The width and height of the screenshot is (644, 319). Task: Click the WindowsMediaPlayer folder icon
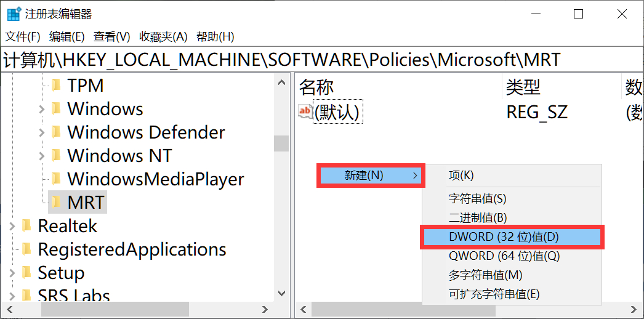[56, 179]
